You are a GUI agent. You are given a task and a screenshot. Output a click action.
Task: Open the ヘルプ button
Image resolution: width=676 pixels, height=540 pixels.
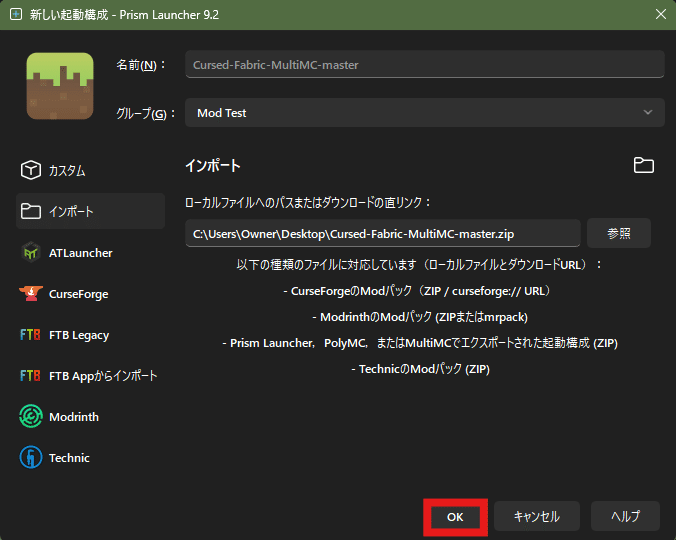pyautogui.click(x=625, y=516)
